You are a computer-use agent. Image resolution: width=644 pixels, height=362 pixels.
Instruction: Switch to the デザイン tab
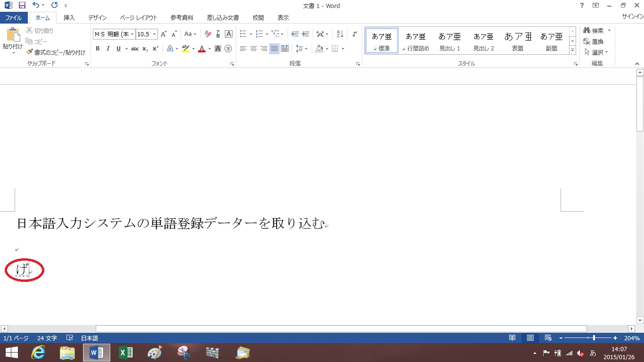tap(98, 17)
